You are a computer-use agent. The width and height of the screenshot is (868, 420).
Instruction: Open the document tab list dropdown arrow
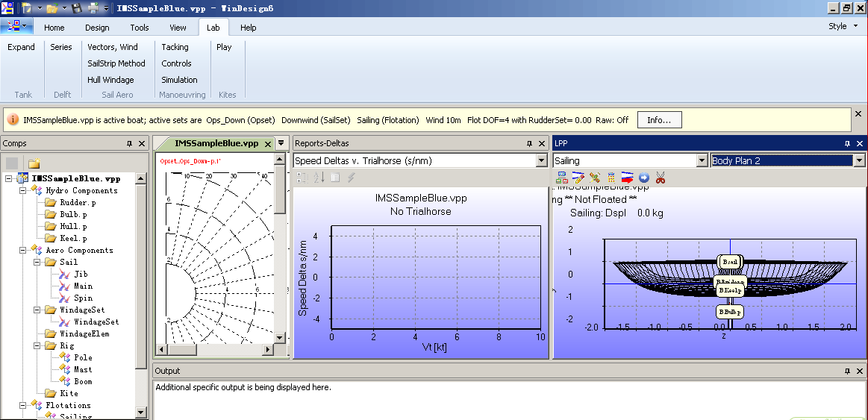pyautogui.click(x=281, y=143)
